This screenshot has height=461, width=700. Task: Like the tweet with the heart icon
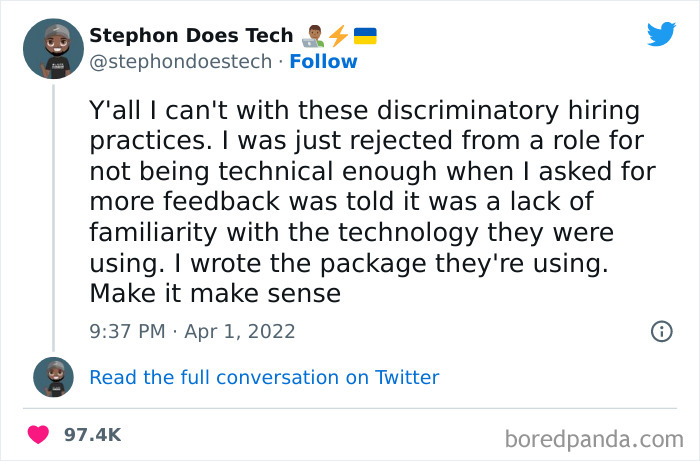38,435
